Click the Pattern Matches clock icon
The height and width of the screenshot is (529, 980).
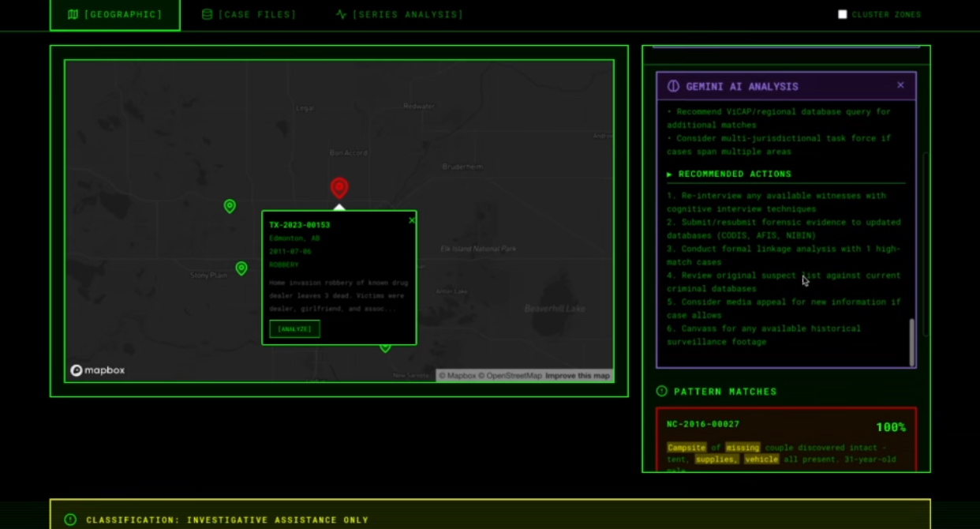tap(661, 391)
